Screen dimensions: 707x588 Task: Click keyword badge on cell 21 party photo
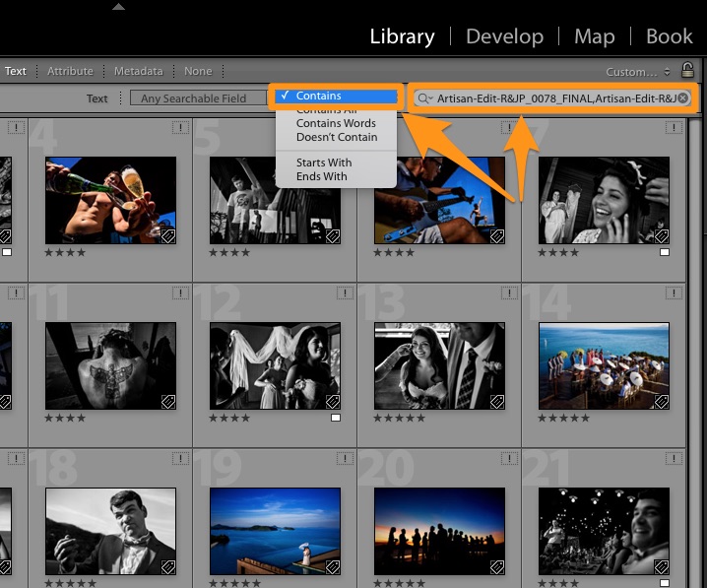click(662, 566)
